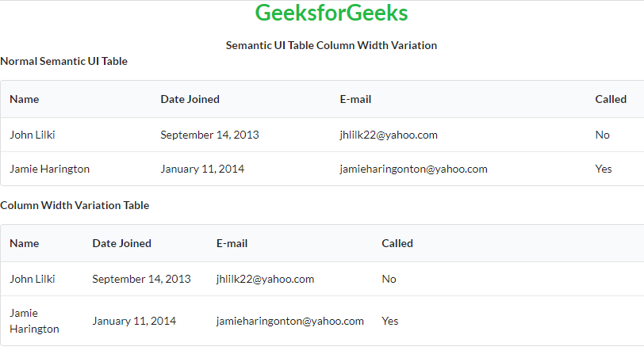This screenshot has width=644, height=358.
Task: Click jamieharingonton@yahoo.com in the Column Width Variation table
Action: coord(289,321)
